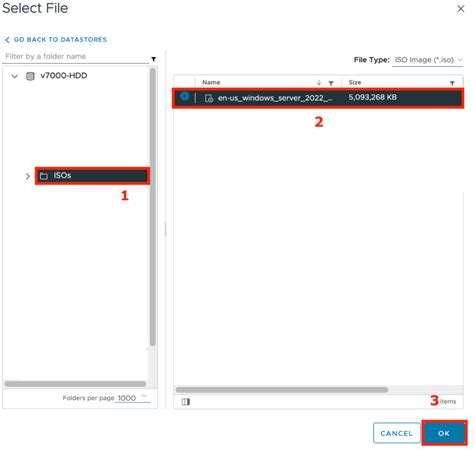The height and width of the screenshot is (452, 474).
Task: Click the ISO file icon in list
Action: pos(209,98)
